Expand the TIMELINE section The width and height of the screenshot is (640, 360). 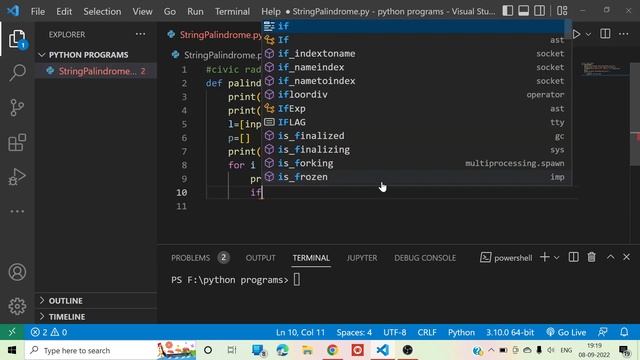click(96, 317)
